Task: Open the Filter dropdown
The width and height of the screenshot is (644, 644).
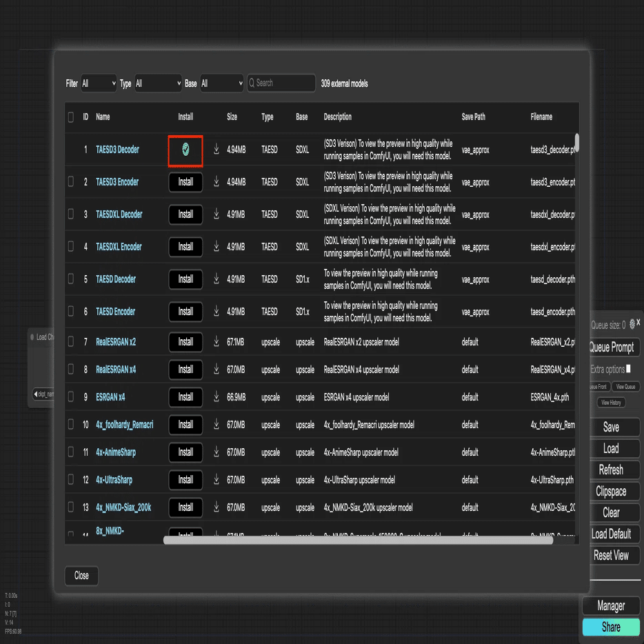Action: click(x=99, y=83)
